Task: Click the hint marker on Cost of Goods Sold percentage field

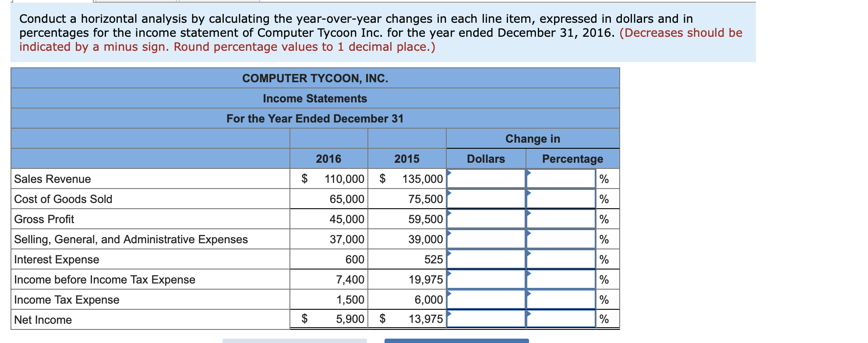Action: (529, 193)
